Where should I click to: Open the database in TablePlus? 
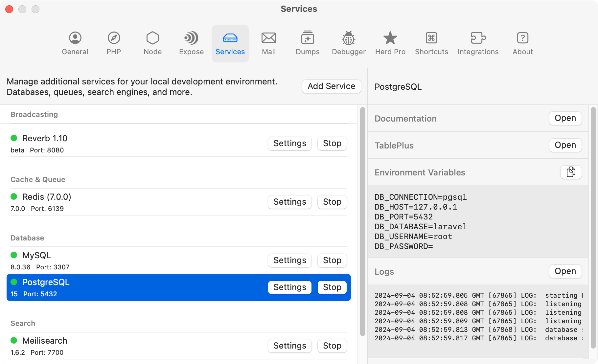565,145
